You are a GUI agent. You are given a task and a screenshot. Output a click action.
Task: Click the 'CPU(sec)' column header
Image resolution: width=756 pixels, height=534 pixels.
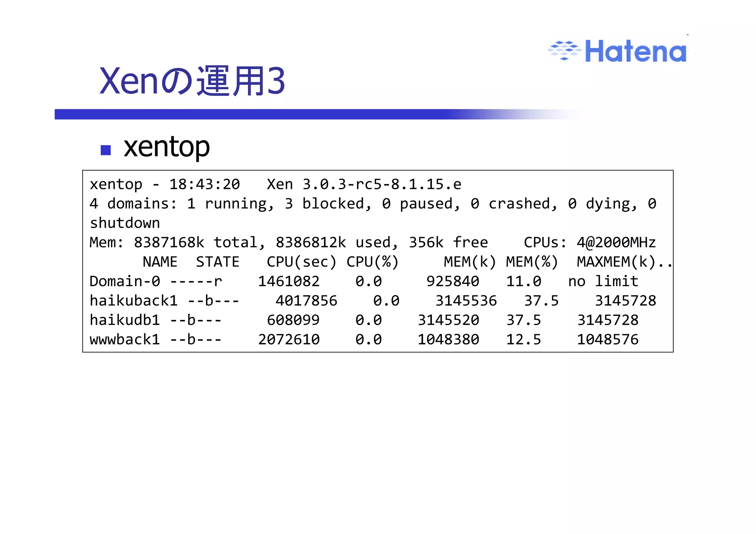[x=302, y=262]
